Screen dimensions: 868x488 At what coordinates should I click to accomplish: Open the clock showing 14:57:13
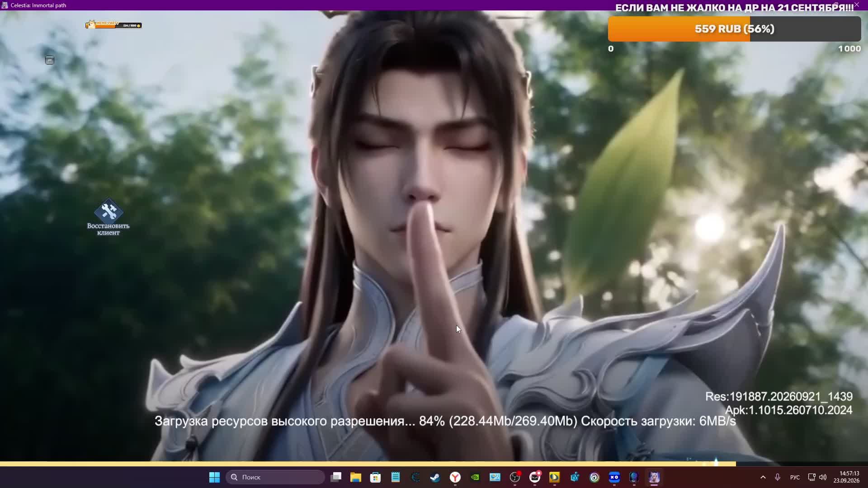coord(846,477)
